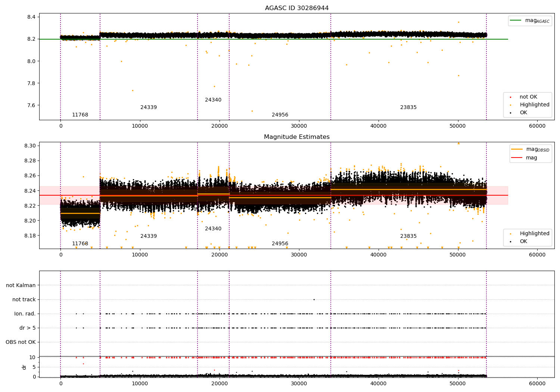This screenshot has width=560, height=392.
Task: Click the orange outlier point above 8.3 in top plot
Action: point(458,22)
